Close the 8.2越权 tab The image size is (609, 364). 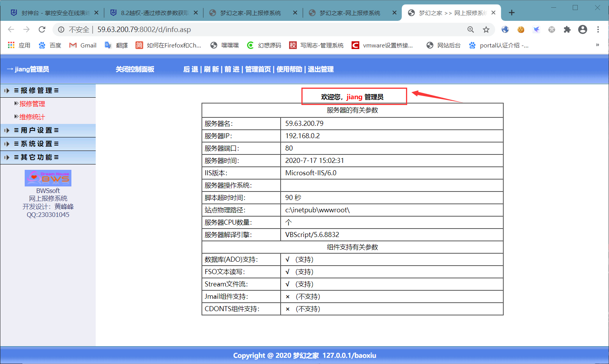click(196, 13)
